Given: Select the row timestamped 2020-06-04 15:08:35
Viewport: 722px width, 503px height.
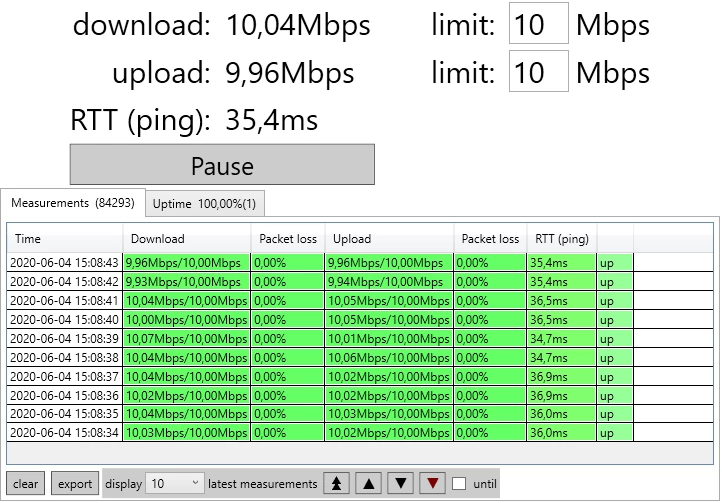Looking at the screenshot, I should point(360,414).
